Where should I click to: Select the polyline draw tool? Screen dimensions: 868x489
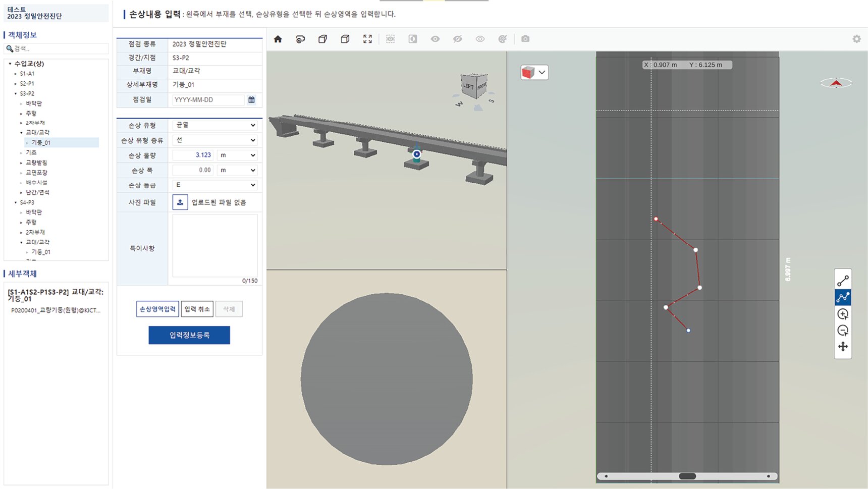click(x=843, y=297)
